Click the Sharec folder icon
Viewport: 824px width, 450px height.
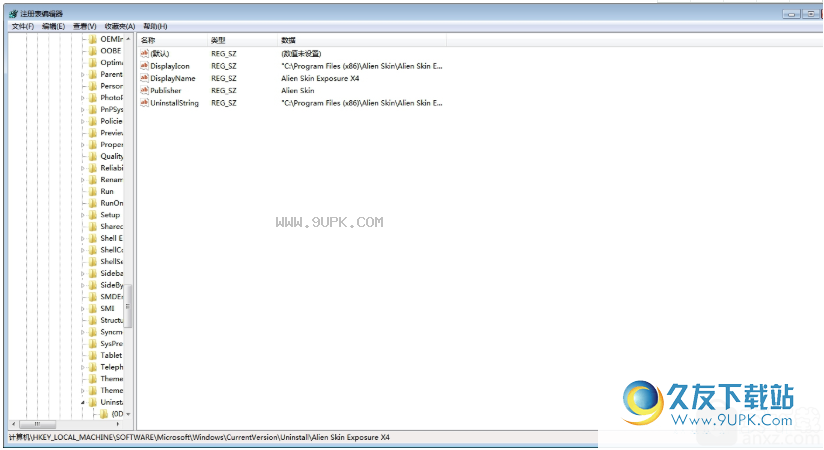pyautogui.click(x=93, y=227)
